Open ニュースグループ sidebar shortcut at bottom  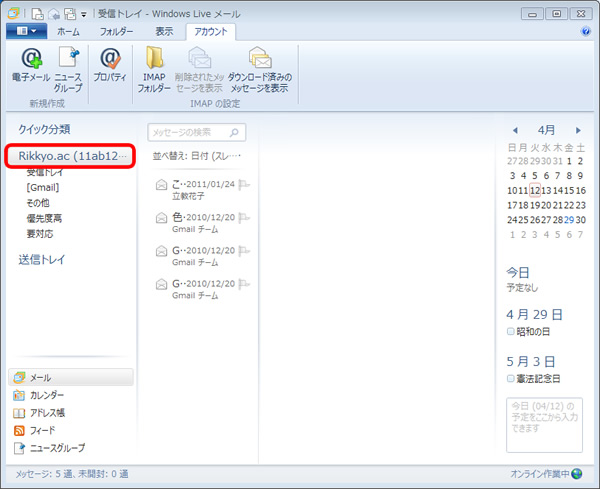(x=49, y=448)
